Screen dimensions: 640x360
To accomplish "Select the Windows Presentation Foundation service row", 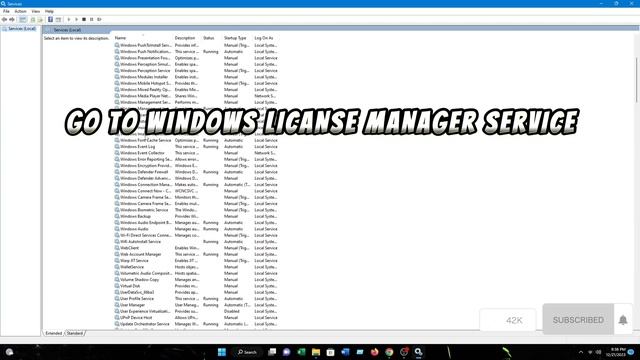I will click(196, 58).
